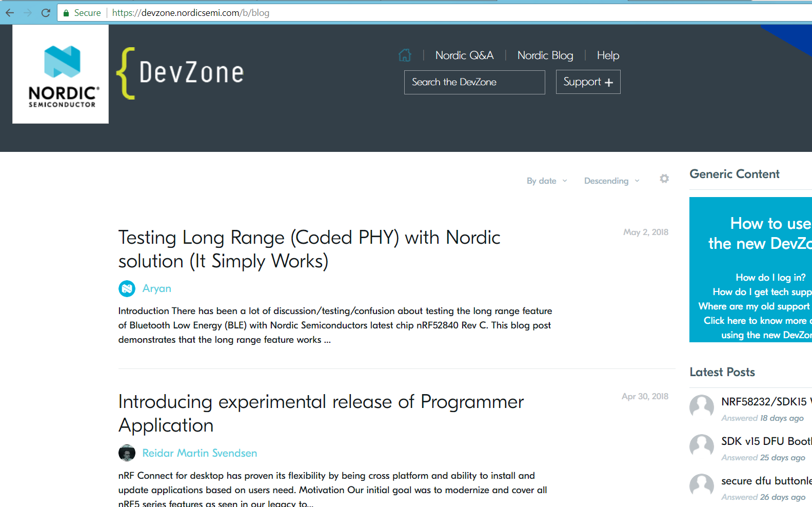The height and width of the screenshot is (507, 812).
Task: Open the Nordic Semiconductor logo
Action: click(x=61, y=74)
